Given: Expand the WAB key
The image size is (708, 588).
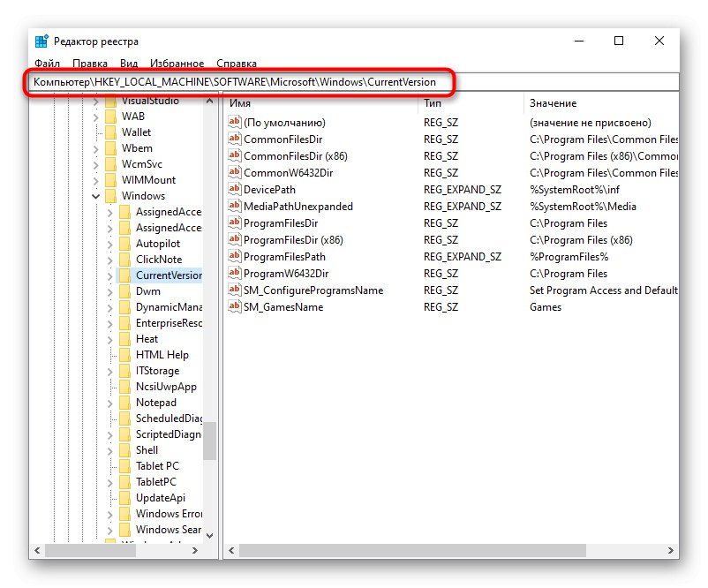Looking at the screenshot, I should coord(95,117).
